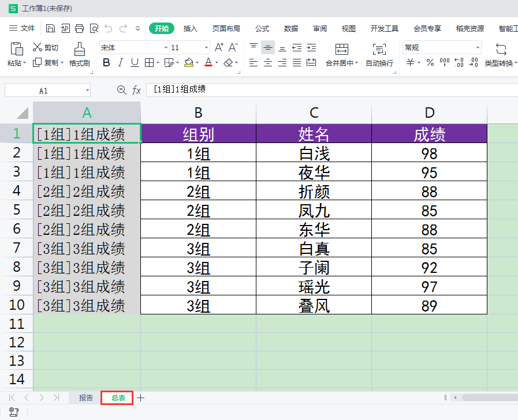Click the Merge and Center icon
This screenshot has width=518, height=420.
342,49
